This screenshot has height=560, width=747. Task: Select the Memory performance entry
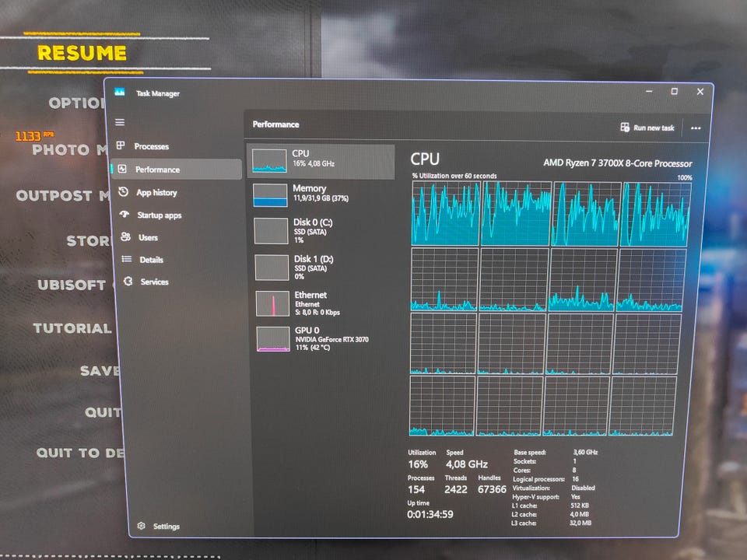(322, 194)
